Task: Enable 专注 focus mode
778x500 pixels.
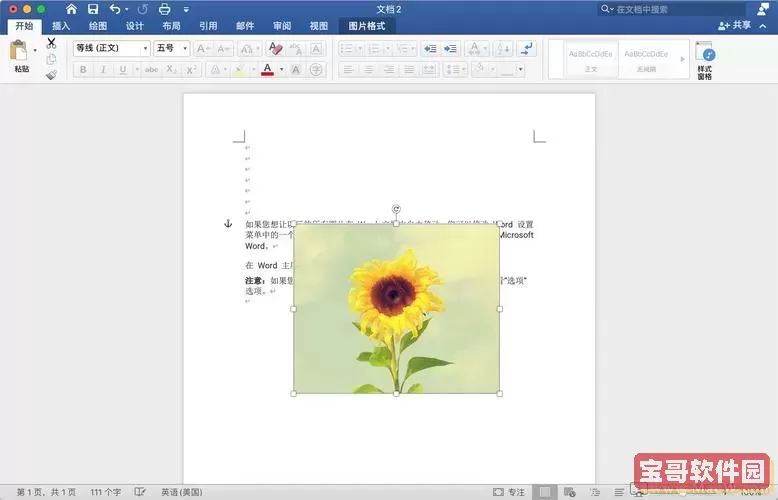Action: (x=509, y=492)
